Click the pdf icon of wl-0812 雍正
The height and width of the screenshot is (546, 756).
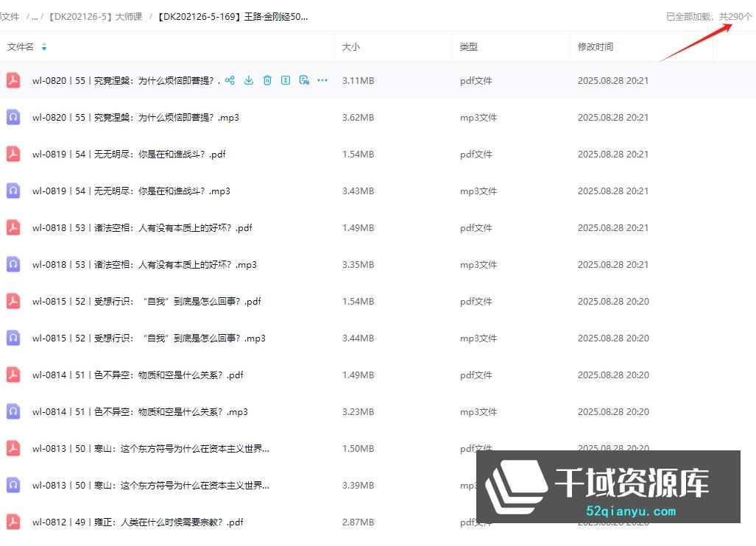13,522
